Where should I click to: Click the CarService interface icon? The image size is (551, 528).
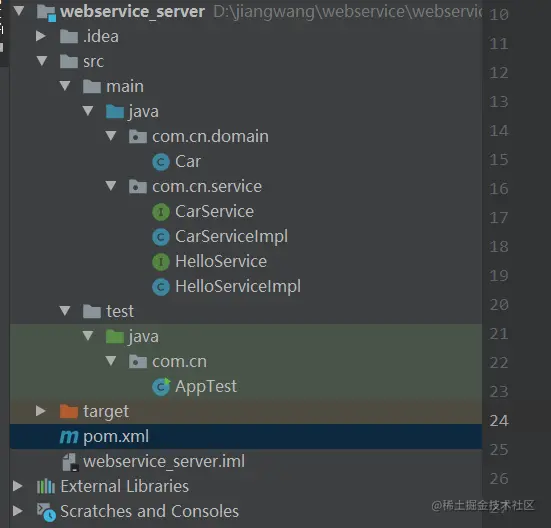161,212
